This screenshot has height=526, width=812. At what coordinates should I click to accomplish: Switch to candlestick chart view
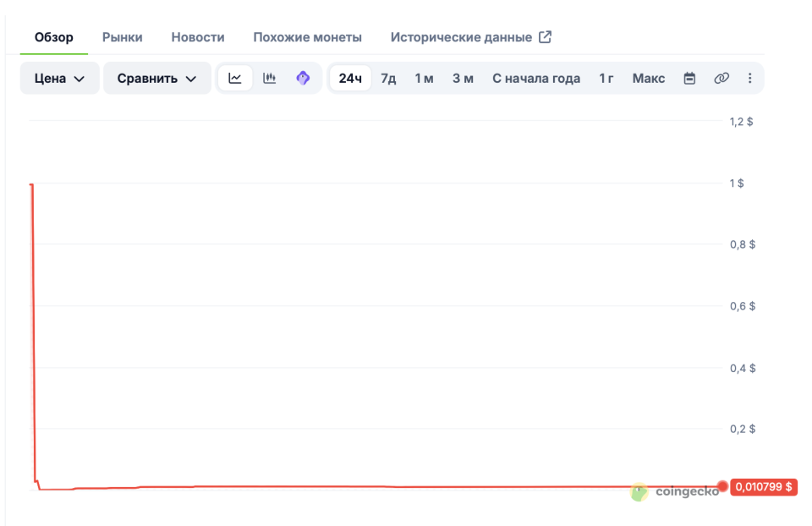tap(269, 78)
